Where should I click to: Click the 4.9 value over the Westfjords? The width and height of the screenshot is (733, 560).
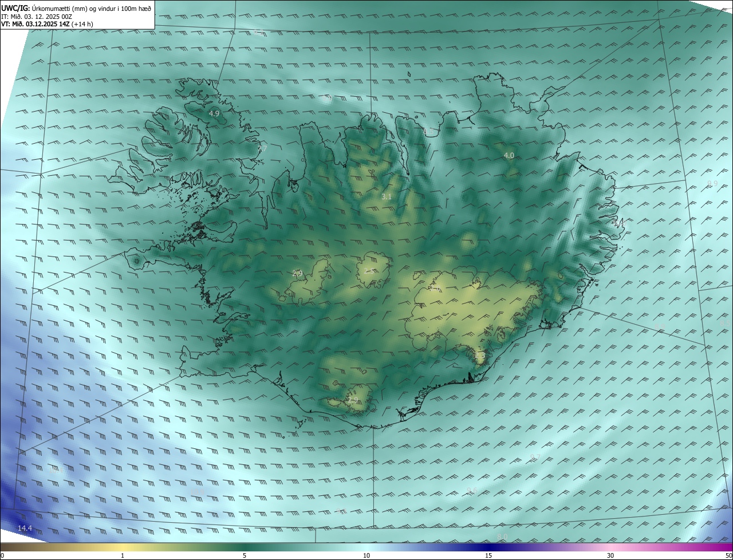214,114
